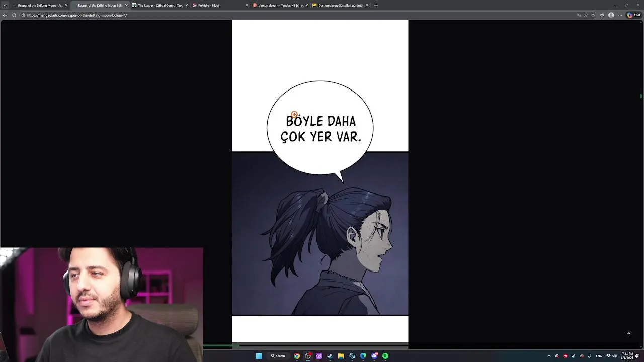The height and width of the screenshot is (362, 644).
Task: Close the Pokédle Siluet tab
Action: tap(247, 5)
